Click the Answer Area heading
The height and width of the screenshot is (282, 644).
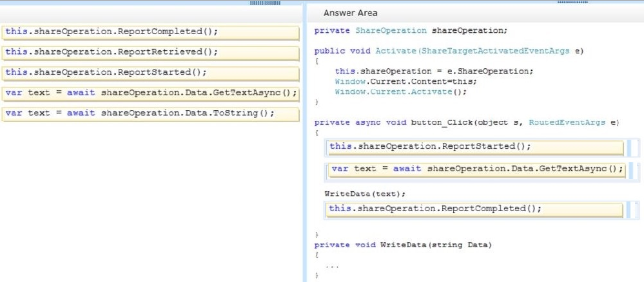coord(350,13)
